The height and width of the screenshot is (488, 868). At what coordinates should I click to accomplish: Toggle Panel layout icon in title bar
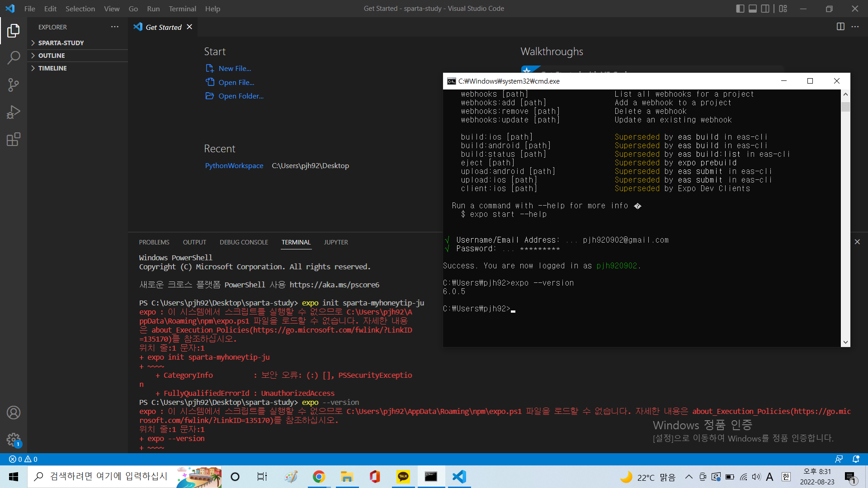pos(753,9)
